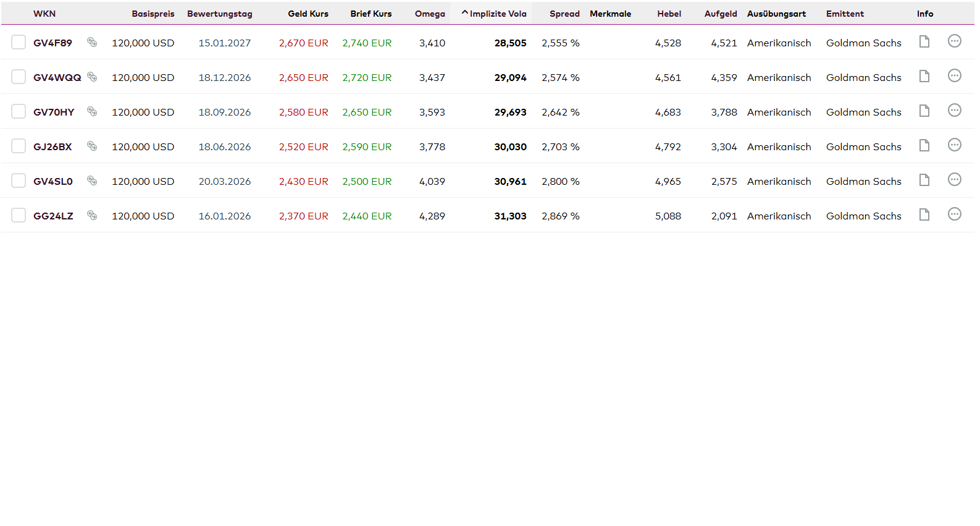Check the box next to GG24LZ
This screenshot has height=526, width=980.
point(19,215)
